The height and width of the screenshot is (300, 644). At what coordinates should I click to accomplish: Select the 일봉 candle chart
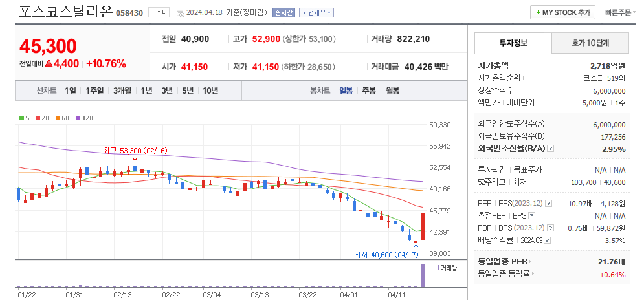click(x=346, y=91)
